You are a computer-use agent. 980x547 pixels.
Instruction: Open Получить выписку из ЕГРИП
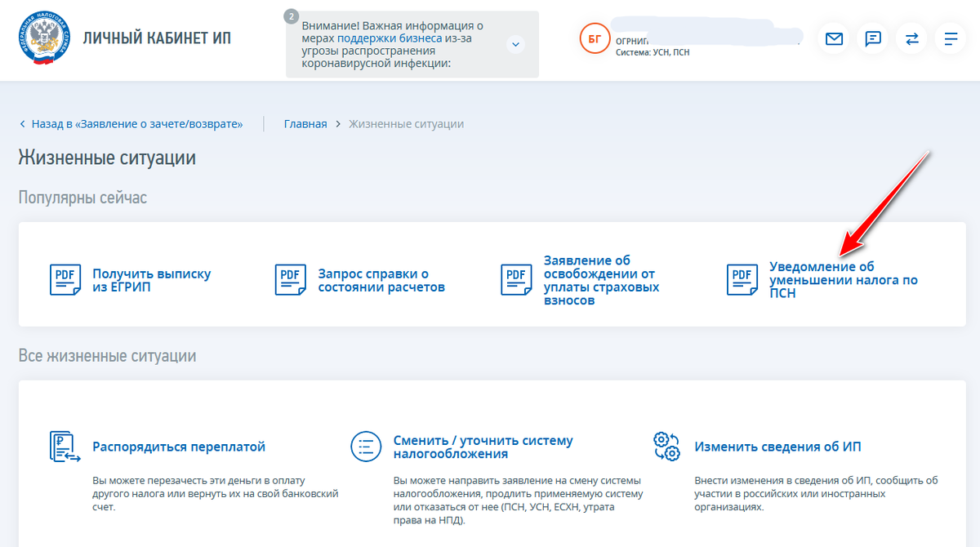151,280
